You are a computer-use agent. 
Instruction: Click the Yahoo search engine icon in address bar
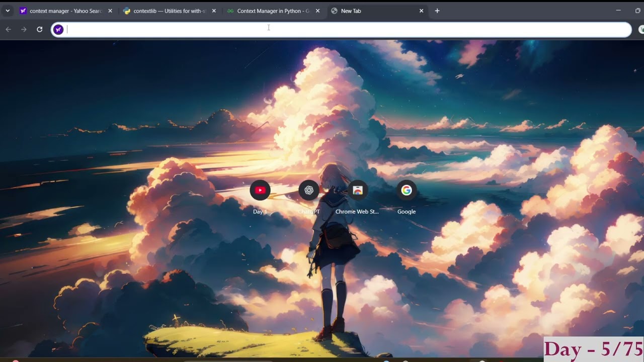pyautogui.click(x=58, y=30)
